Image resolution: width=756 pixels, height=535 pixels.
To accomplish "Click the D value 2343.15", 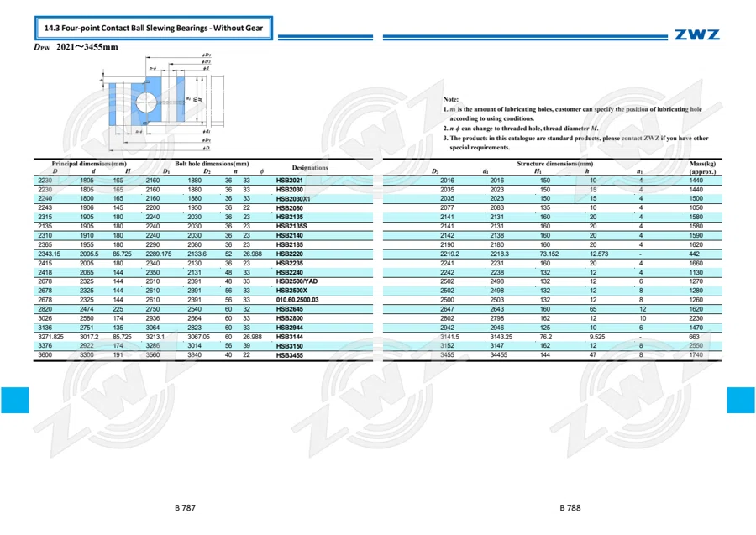I will [50, 254].
